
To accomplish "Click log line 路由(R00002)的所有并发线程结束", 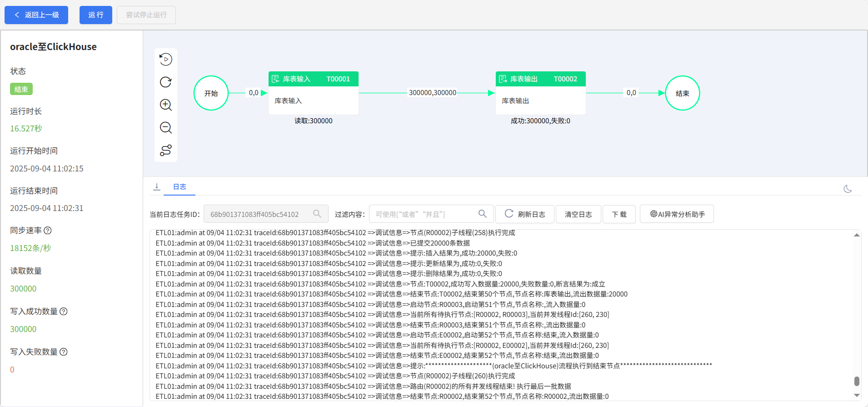I will [x=364, y=387].
